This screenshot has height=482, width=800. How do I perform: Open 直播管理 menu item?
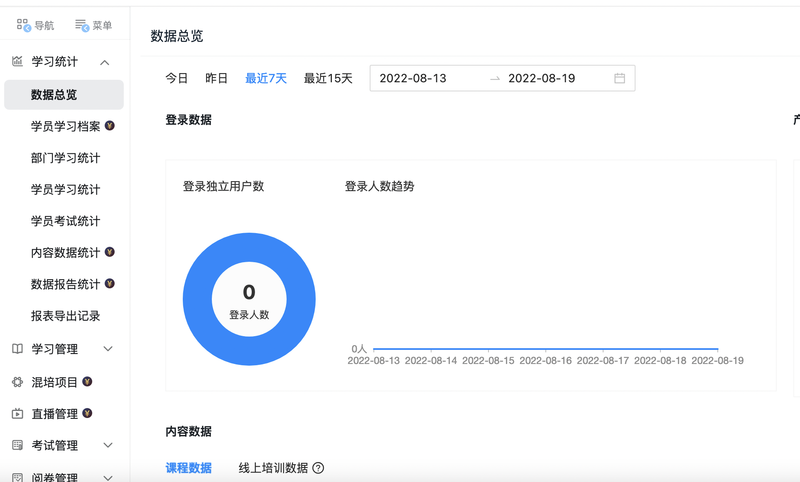(54, 414)
